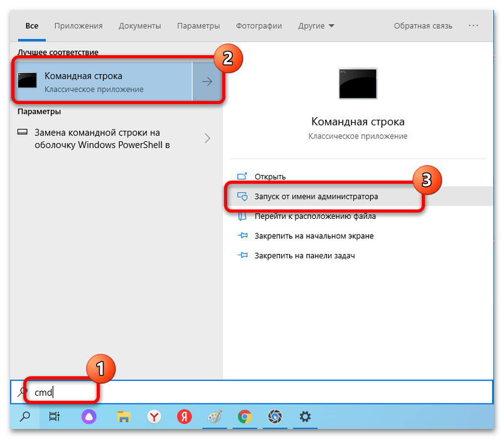504x439 pixels.
Task: Expand Командная строка result arrow
Action: click(x=207, y=82)
